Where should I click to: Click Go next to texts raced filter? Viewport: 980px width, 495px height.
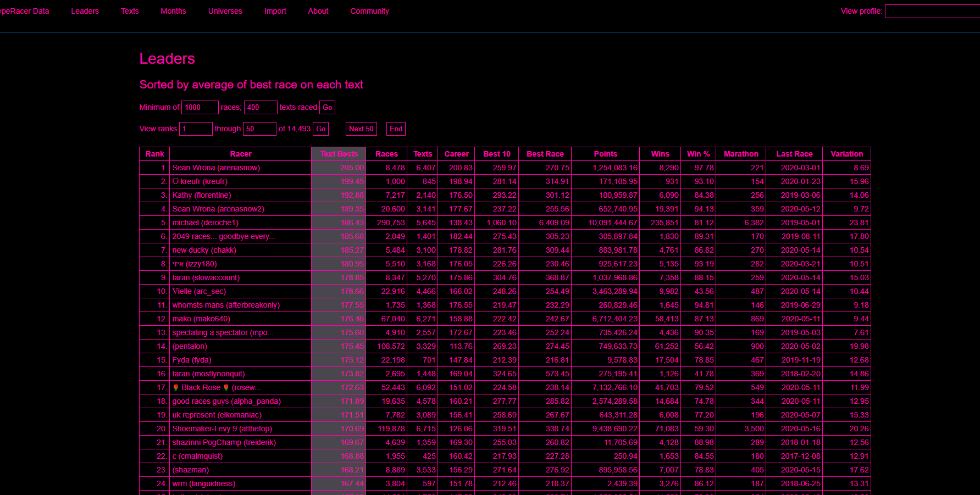(327, 107)
